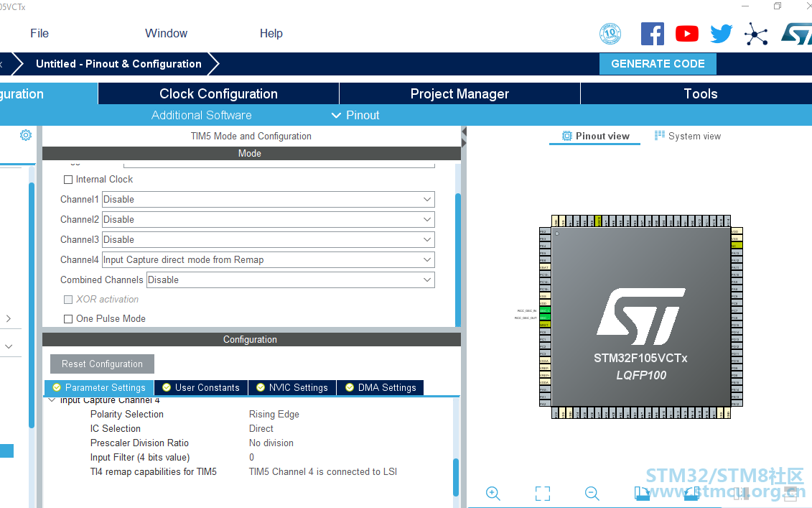Open Additional Software
The height and width of the screenshot is (508, 812).
click(202, 115)
